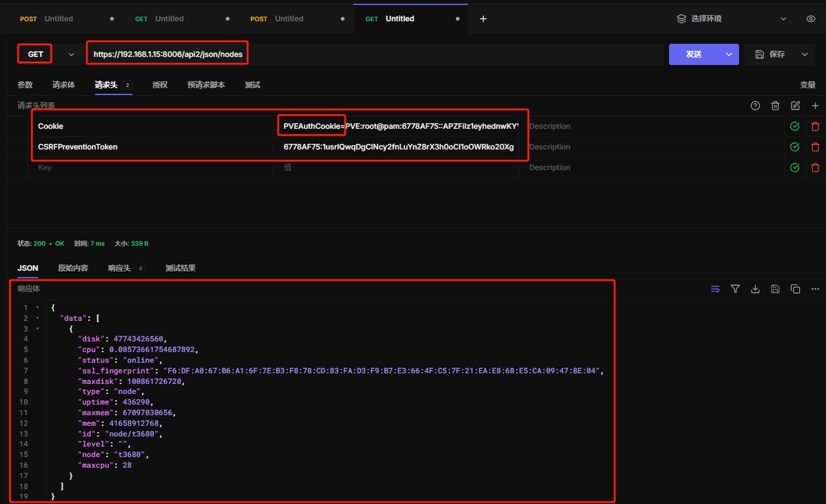
Task: Open bulk edit for the request headers
Action: click(x=795, y=106)
